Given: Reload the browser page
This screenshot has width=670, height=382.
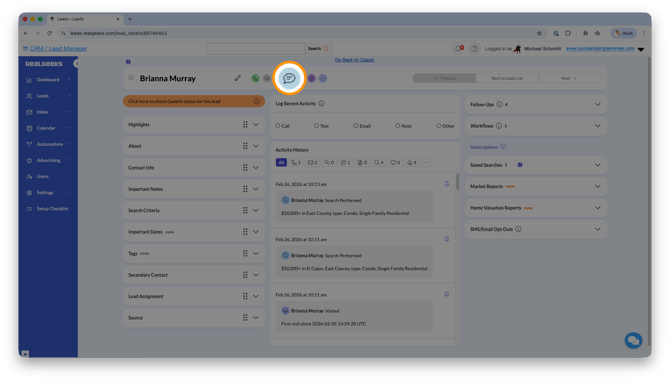Looking at the screenshot, I should [x=49, y=33].
